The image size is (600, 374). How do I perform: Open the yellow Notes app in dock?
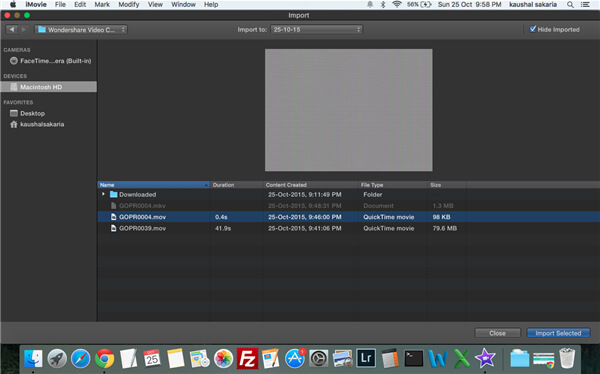176,358
